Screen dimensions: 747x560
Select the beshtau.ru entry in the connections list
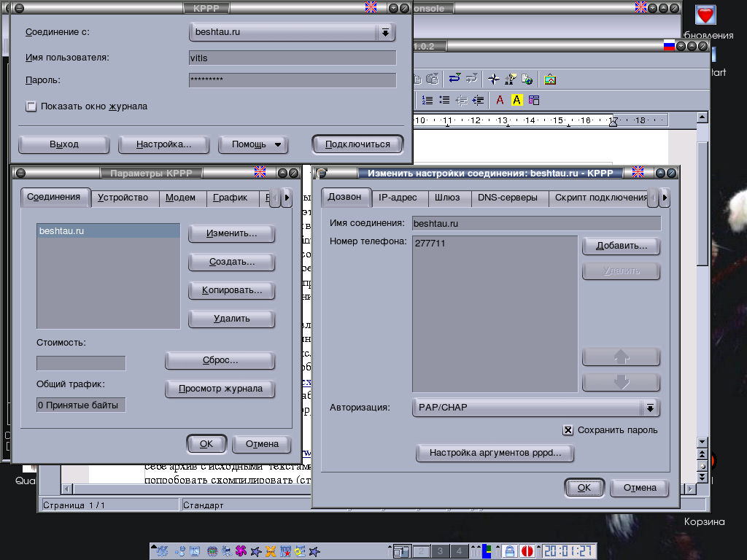click(x=108, y=231)
